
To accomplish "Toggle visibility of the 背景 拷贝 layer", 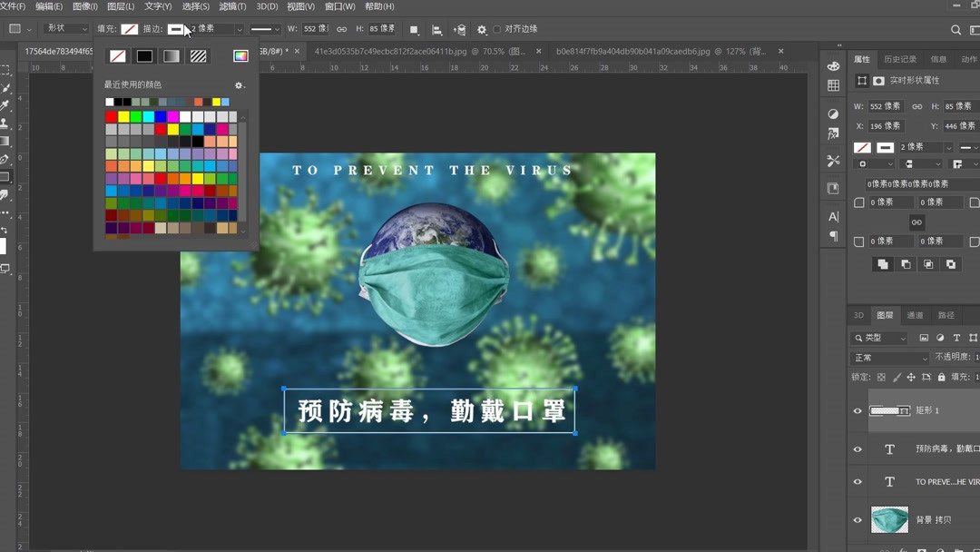I will pos(857,519).
